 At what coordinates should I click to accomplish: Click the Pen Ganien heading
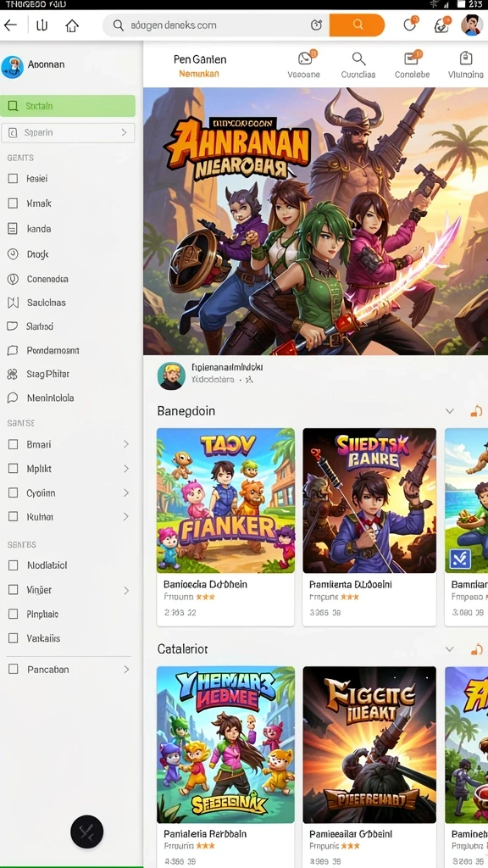tap(200, 59)
